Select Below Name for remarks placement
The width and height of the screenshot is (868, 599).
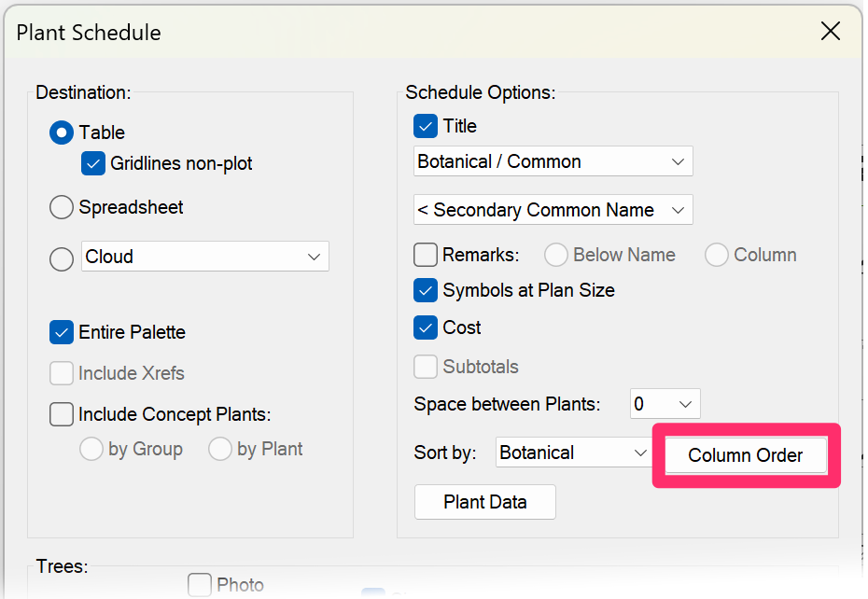point(556,254)
